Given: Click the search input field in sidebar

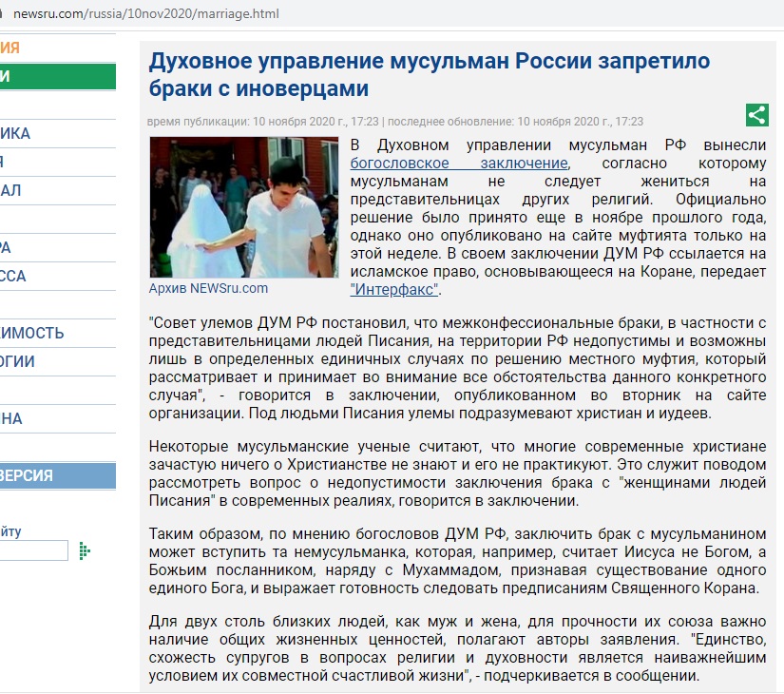Looking at the screenshot, I should click(33, 550).
